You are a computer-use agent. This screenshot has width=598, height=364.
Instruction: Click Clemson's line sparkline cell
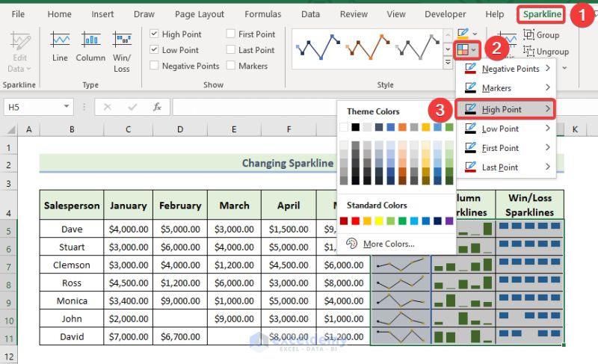pyautogui.click(x=401, y=265)
